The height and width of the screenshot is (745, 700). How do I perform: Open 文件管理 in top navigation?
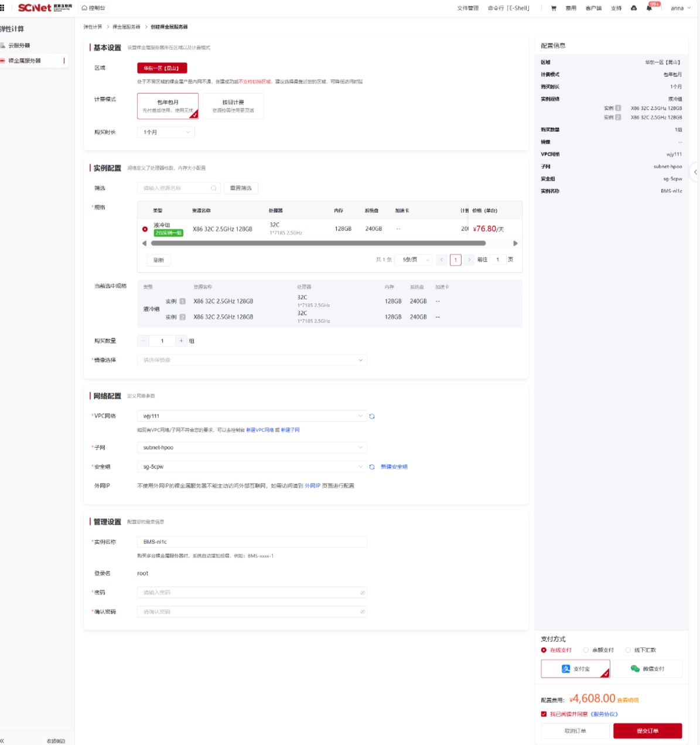click(x=467, y=8)
